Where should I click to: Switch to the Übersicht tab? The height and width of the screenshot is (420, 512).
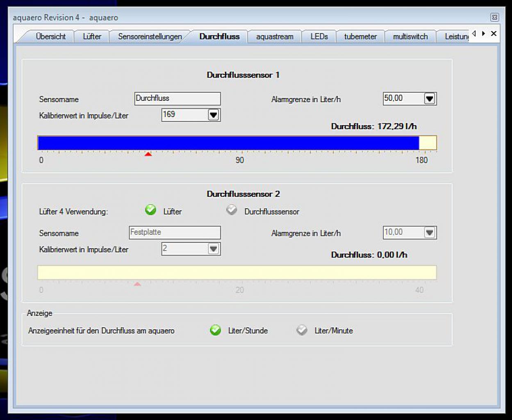point(50,37)
